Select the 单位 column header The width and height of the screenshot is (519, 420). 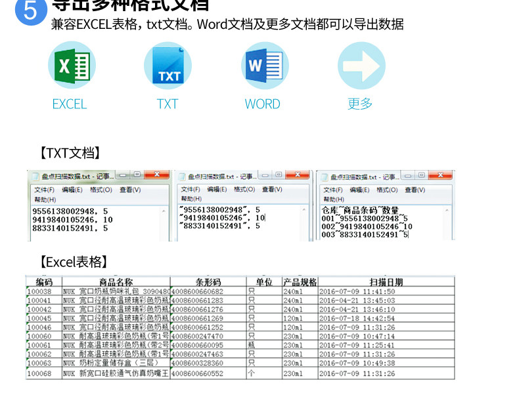click(x=264, y=282)
